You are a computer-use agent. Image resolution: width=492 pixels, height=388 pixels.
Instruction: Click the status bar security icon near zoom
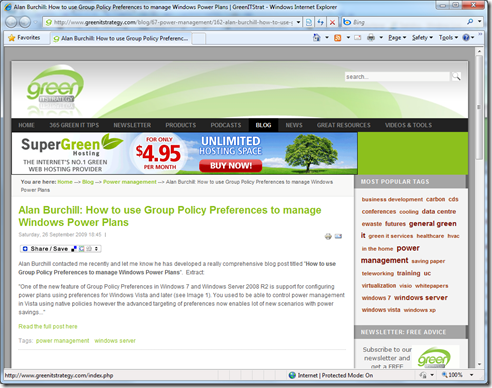423,375
